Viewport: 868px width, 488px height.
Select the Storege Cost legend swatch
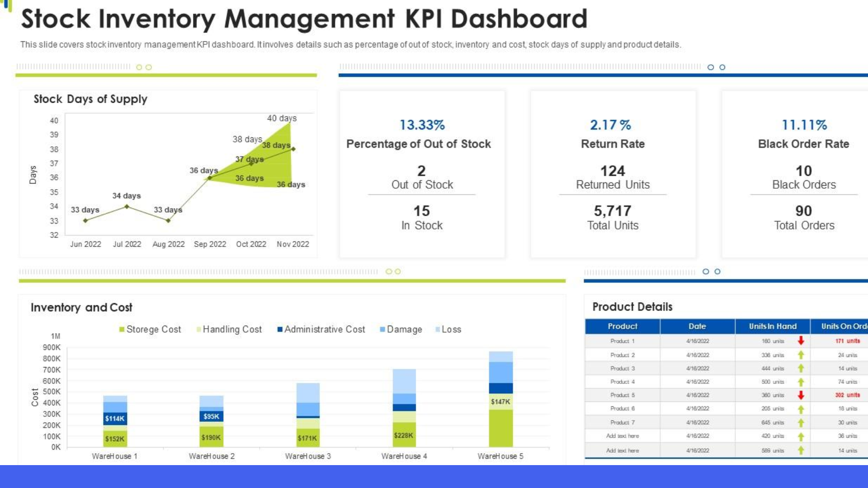pos(122,330)
